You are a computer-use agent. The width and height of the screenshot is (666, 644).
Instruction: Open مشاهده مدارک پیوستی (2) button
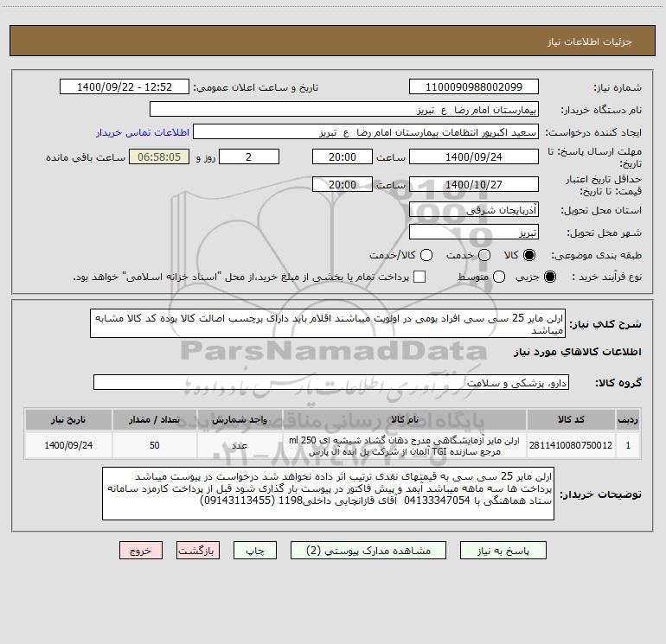[368, 551]
